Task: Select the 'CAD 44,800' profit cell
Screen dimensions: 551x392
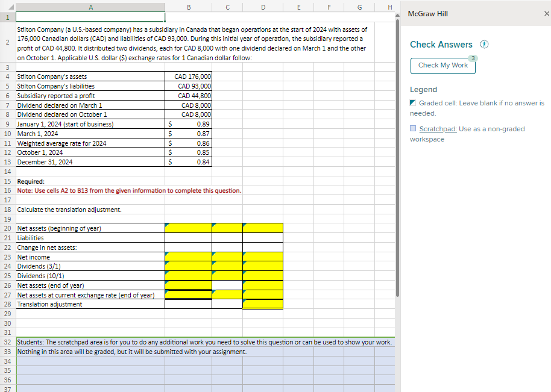Action: [188, 96]
